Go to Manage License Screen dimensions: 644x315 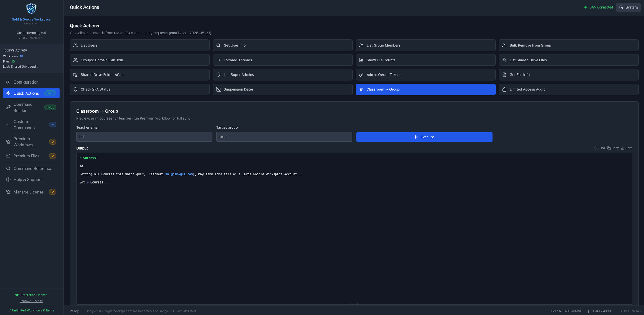point(31,192)
